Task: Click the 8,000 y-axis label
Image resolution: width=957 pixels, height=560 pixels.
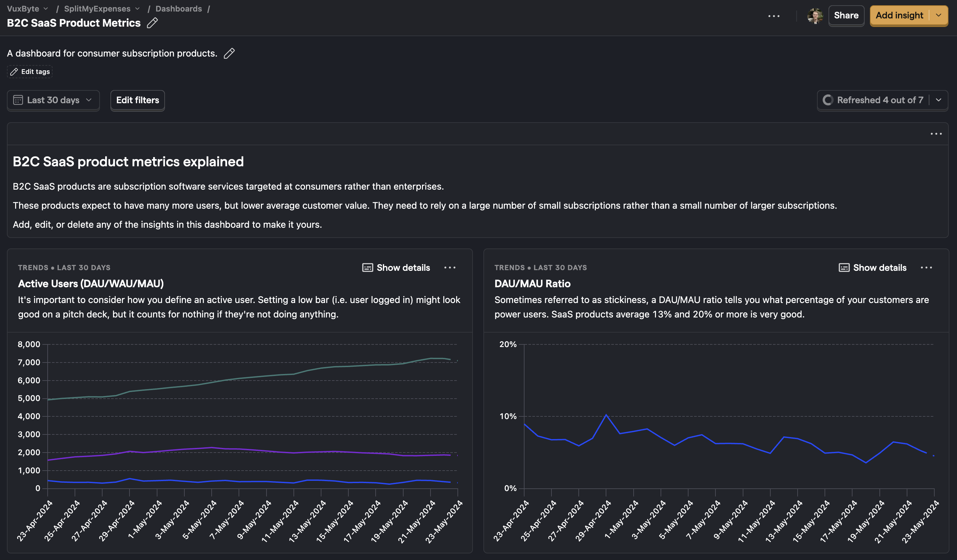Action: (x=29, y=344)
